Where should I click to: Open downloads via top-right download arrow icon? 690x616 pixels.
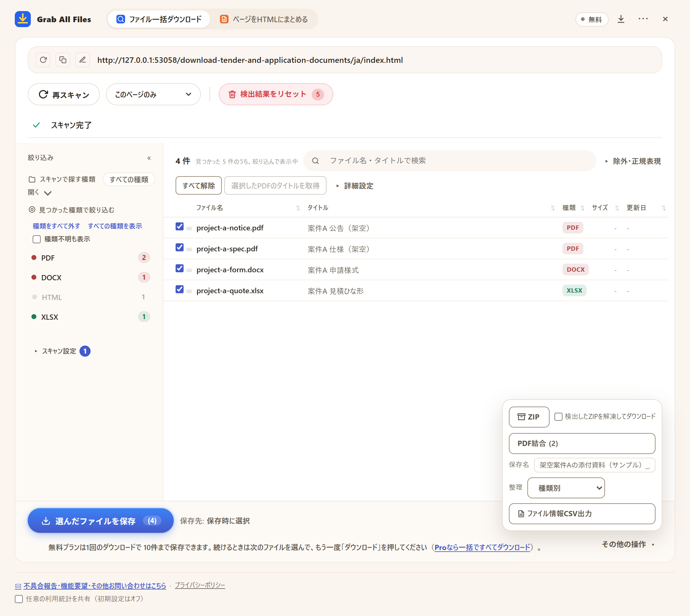tap(621, 19)
